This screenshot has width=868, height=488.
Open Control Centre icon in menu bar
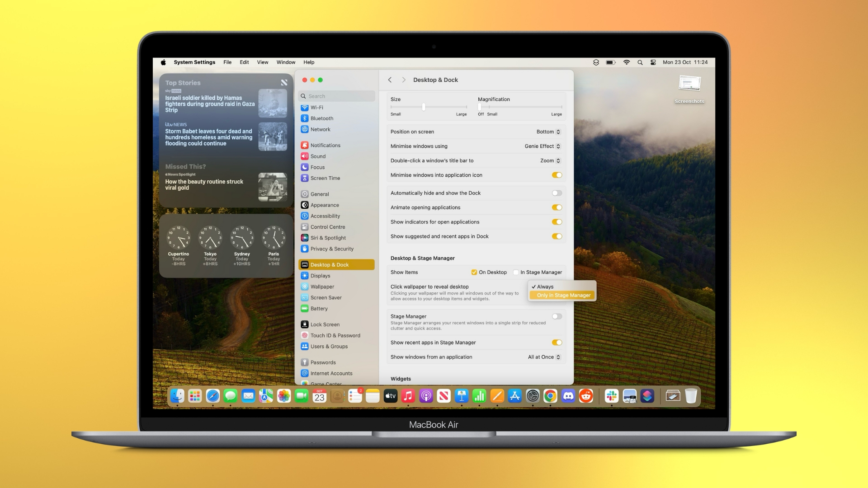pos(653,62)
